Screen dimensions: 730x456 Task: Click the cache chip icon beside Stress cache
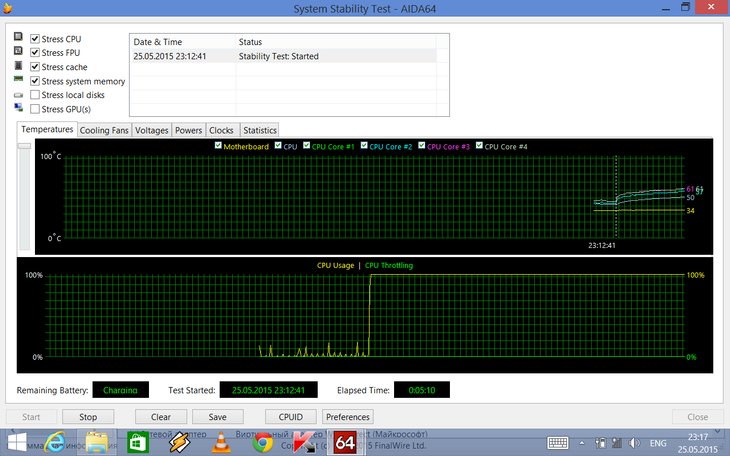point(18,65)
